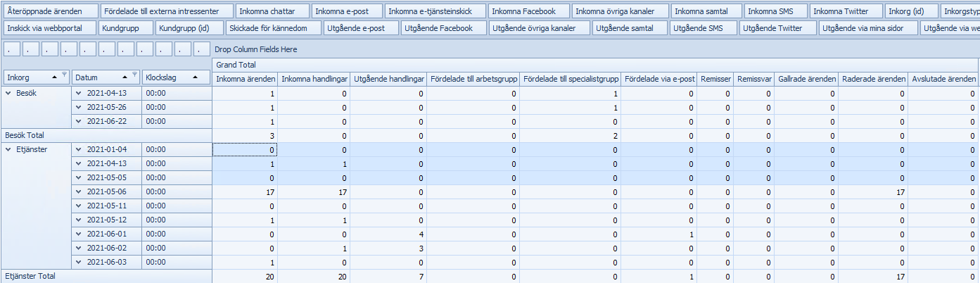Screen dimensions: 980x283
Task: Select focused Inkomna ärenden cell for 2021-01-04
Action: [245, 149]
